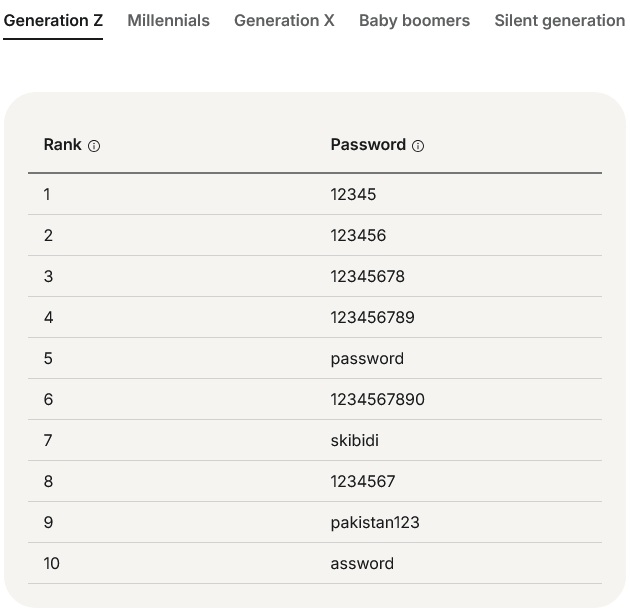Select the assword entry in row 10
The image size is (630, 612).
362,563
